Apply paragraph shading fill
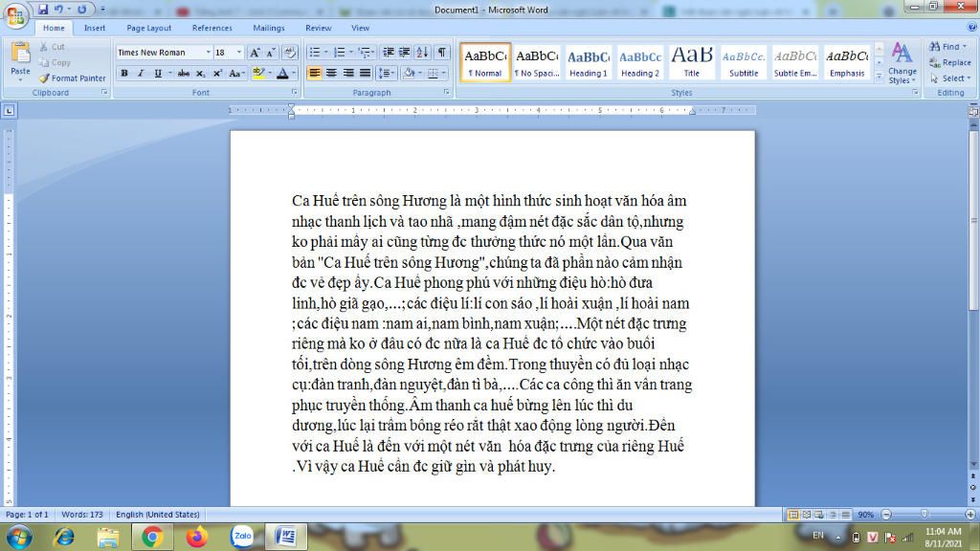The image size is (980, 551). tap(409, 73)
